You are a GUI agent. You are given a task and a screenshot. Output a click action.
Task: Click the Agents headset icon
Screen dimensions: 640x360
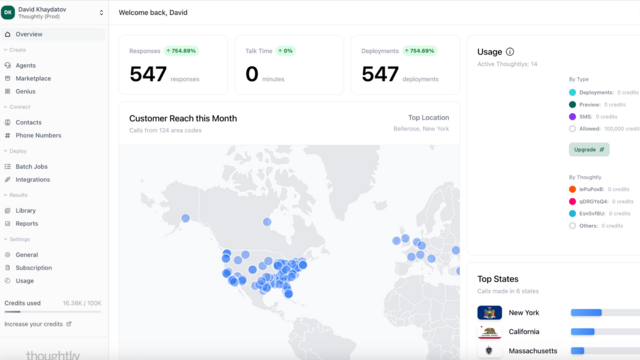7,65
